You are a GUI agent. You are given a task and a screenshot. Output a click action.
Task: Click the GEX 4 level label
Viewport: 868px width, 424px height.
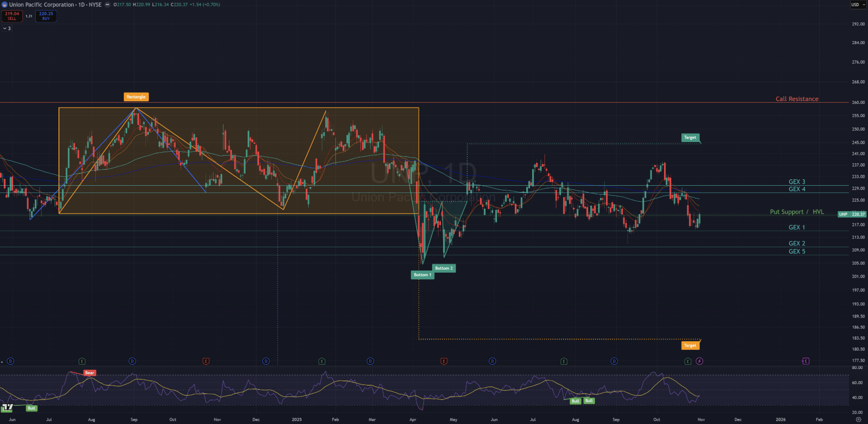click(797, 189)
